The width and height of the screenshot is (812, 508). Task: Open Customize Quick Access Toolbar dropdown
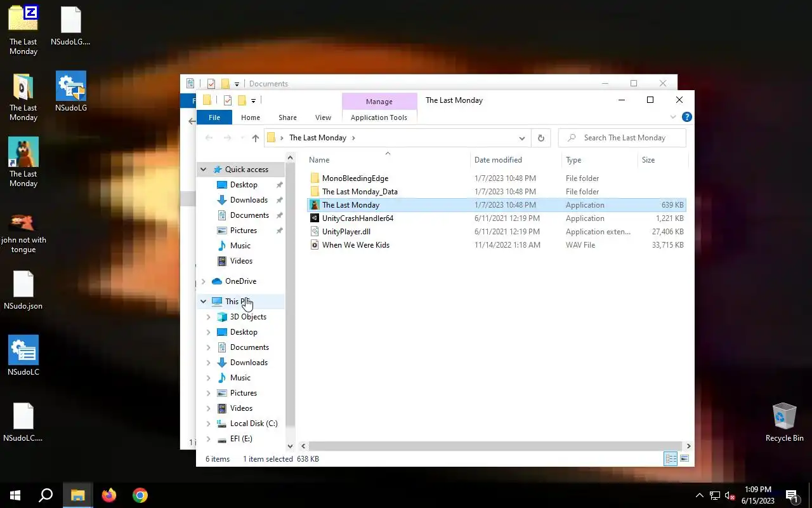click(253, 100)
